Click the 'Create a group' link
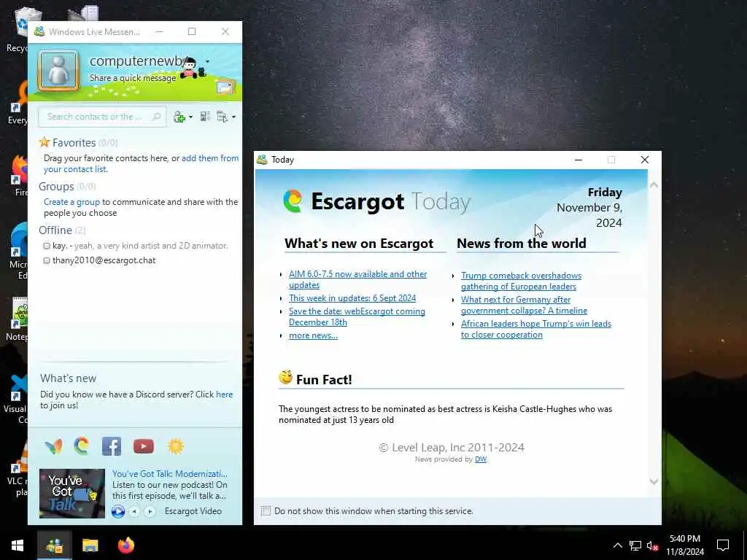Viewport: 747px width, 560px height. point(71,202)
